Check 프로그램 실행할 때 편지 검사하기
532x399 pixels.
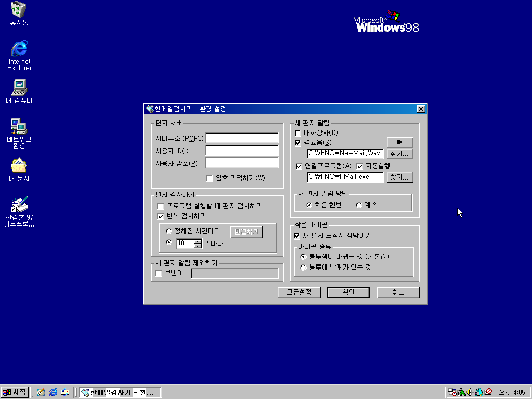(161, 206)
